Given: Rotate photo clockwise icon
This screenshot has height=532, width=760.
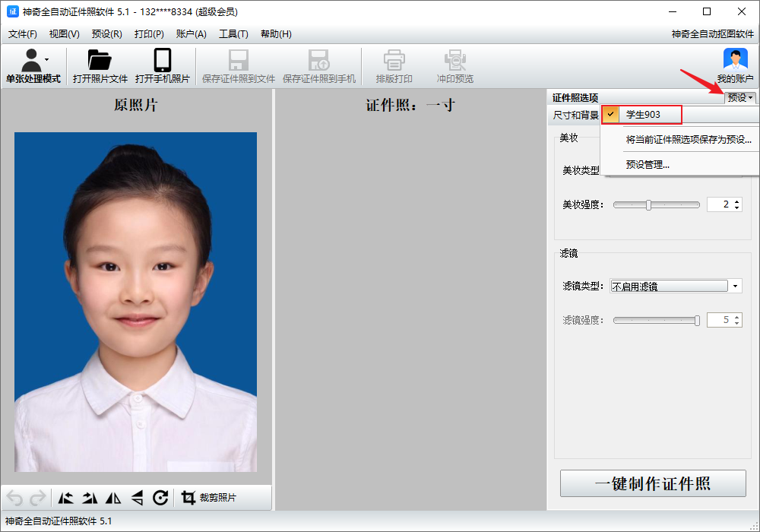Looking at the screenshot, I should (x=90, y=498).
